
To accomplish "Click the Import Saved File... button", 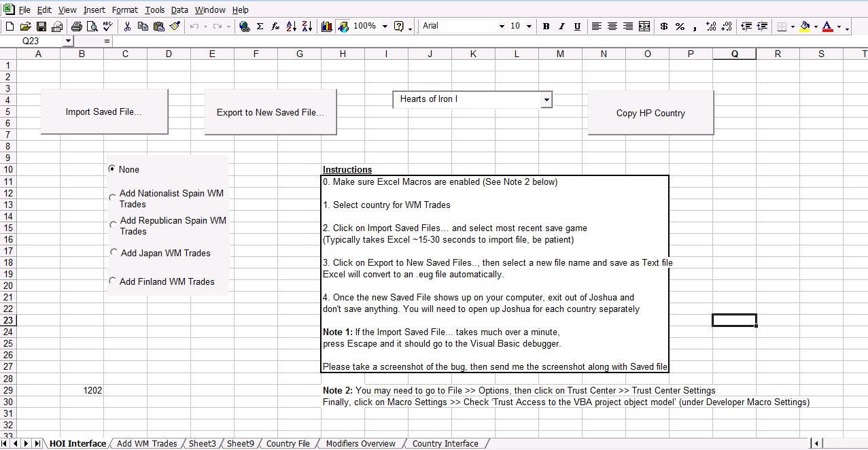I will click(x=104, y=112).
